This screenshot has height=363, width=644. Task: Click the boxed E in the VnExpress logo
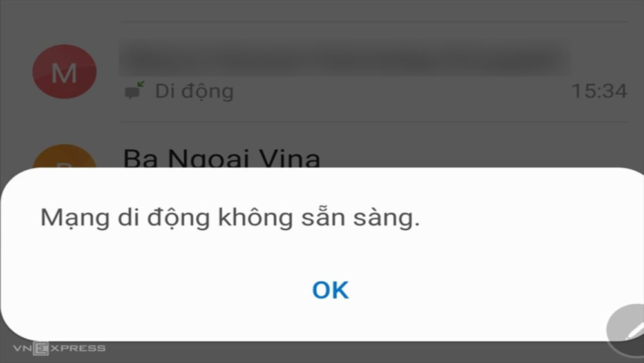pyautogui.click(x=41, y=349)
